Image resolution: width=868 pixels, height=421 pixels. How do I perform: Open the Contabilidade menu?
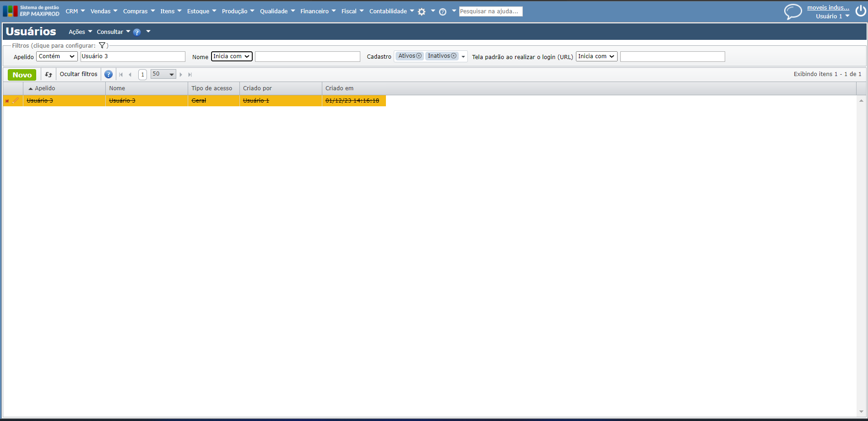(391, 11)
